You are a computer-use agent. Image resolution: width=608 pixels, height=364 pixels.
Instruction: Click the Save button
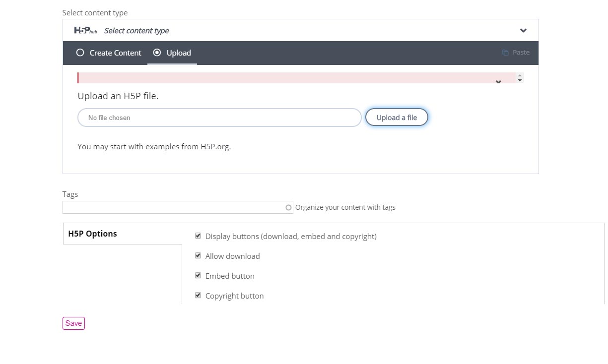tap(73, 323)
